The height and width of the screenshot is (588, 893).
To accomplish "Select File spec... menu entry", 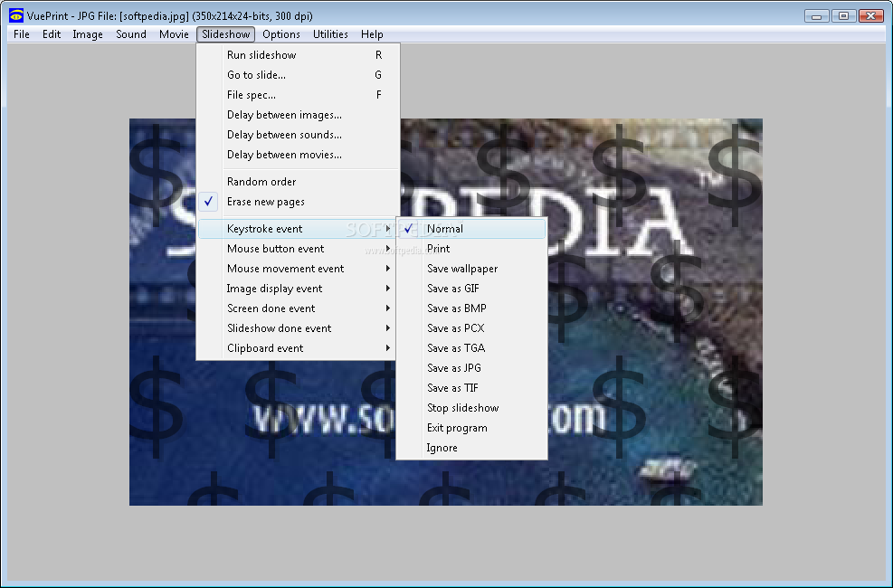I will pyautogui.click(x=298, y=95).
